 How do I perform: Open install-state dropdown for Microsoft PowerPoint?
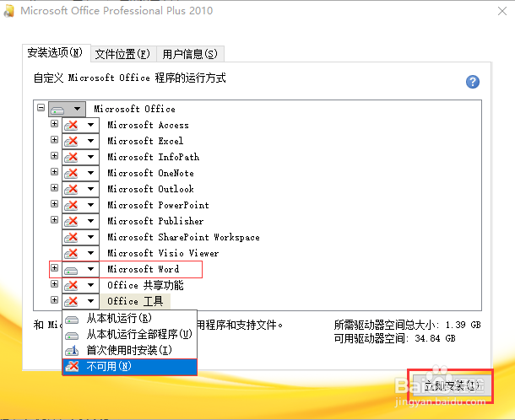[80, 205]
